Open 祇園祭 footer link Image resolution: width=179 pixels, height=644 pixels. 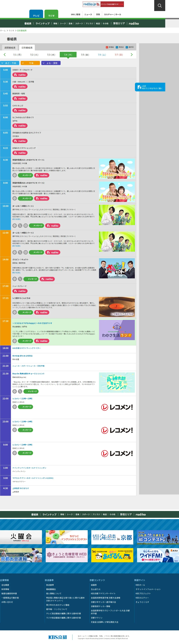point(94,585)
